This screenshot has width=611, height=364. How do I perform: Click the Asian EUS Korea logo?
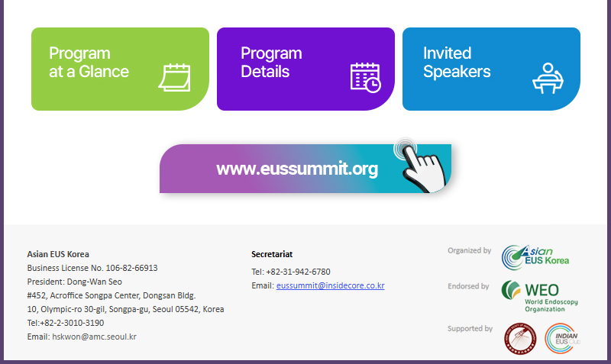coord(535,257)
